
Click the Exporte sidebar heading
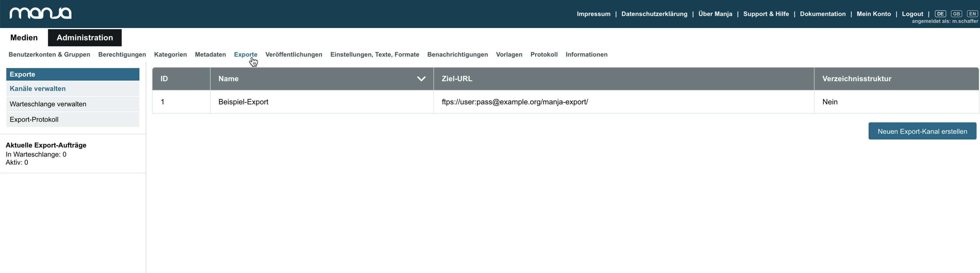click(x=73, y=74)
